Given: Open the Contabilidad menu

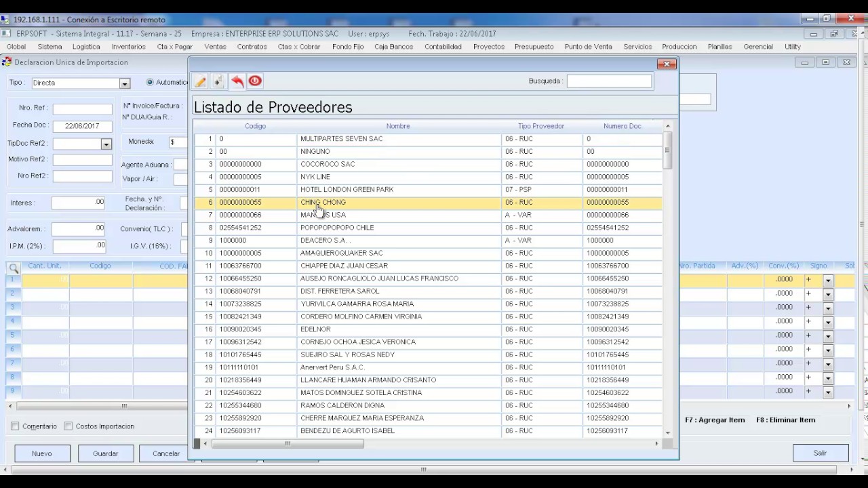Looking at the screenshot, I should coord(443,47).
